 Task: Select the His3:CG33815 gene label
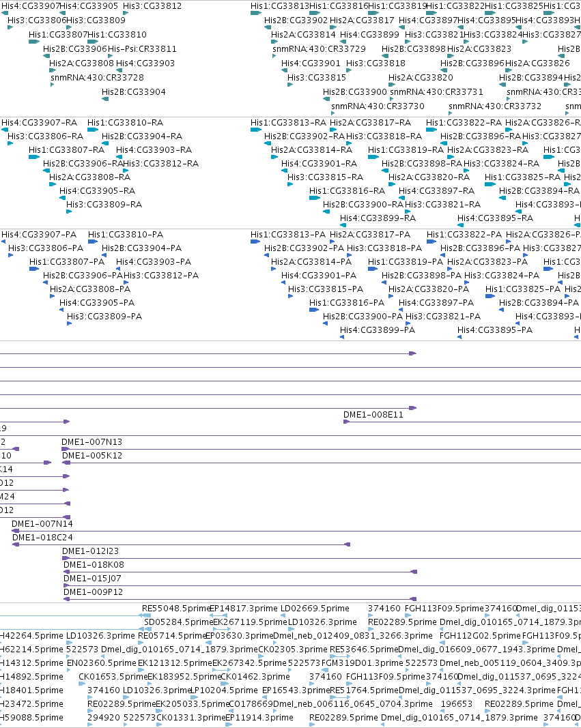pyautogui.click(x=317, y=78)
